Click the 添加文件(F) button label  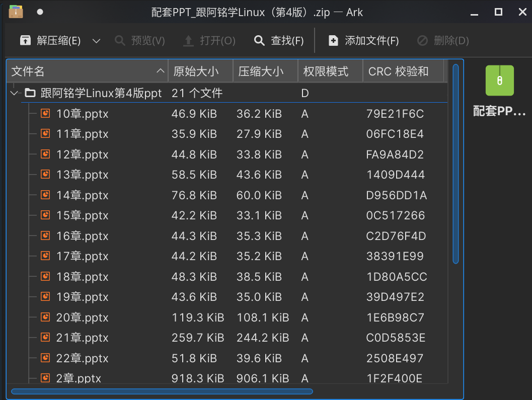[x=372, y=41]
